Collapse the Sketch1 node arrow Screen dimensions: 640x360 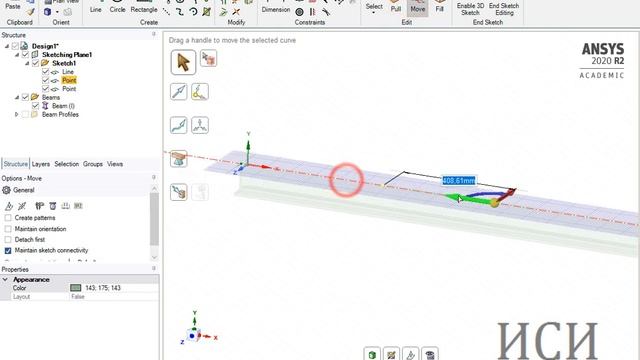[27, 63]
